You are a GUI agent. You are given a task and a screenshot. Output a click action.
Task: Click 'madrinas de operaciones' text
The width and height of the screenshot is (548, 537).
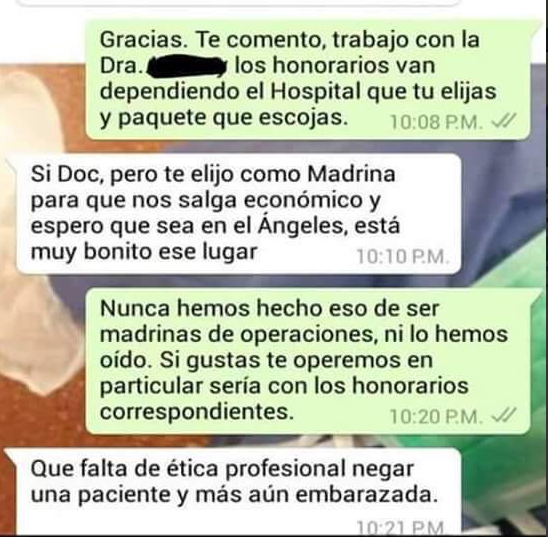click(x=237, y=334)
